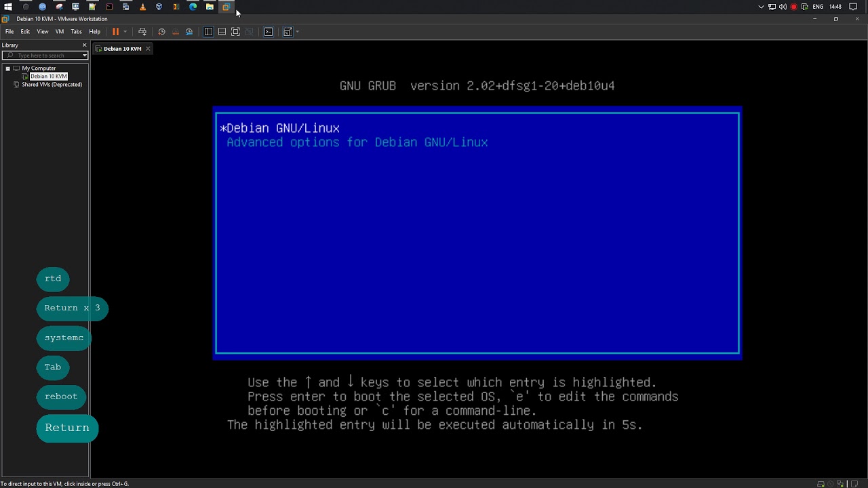
Task: Click the ENG language indicator
Action: pyautogui.click(x=818, y=7)
